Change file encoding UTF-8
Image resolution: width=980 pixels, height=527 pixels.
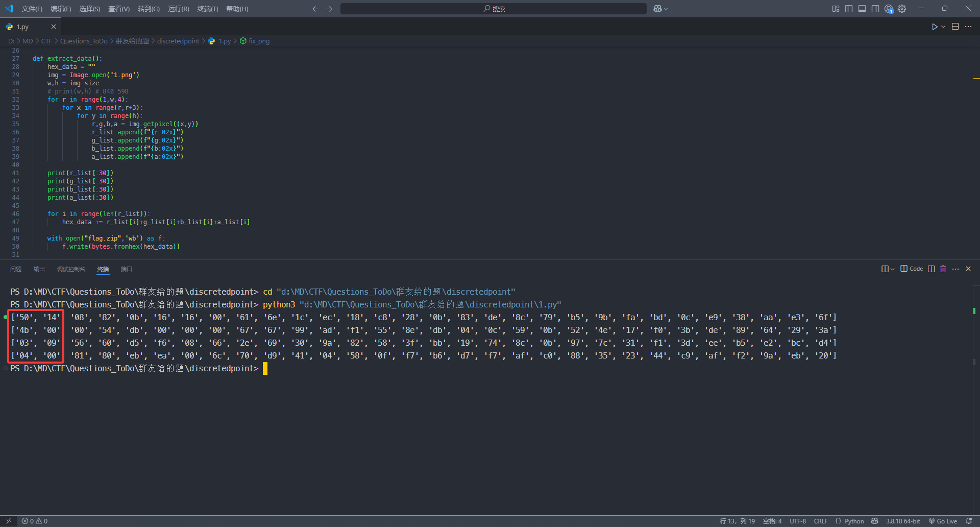tap(798, 521)
